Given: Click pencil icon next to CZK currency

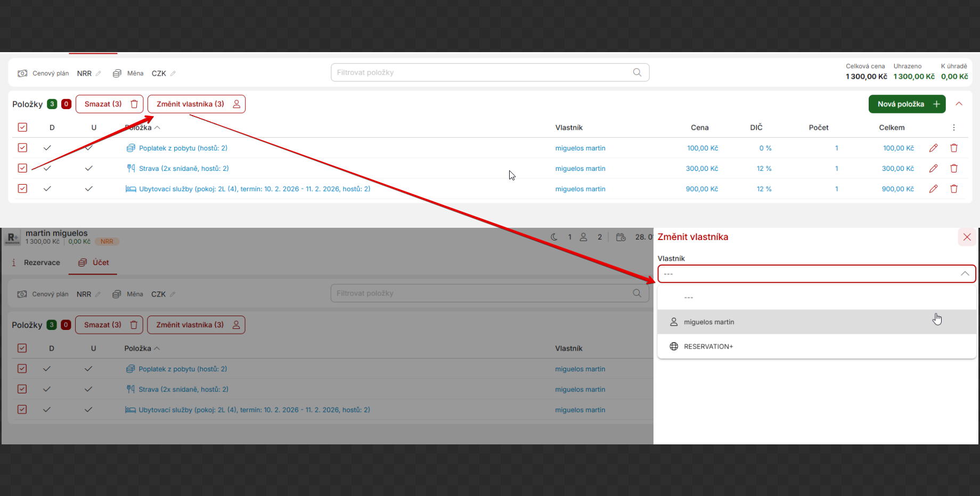Looking at the screenshot, I should (173, 73).
